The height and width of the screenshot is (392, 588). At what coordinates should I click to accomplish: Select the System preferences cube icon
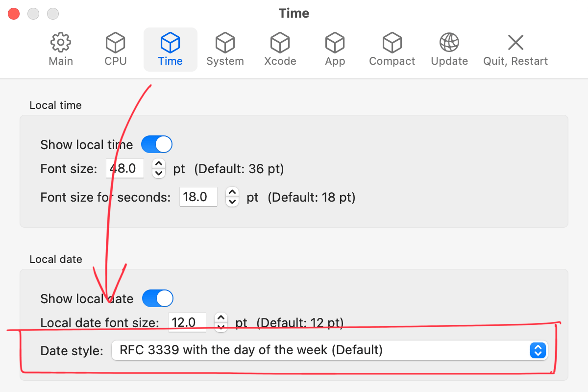tap(225, 43)
